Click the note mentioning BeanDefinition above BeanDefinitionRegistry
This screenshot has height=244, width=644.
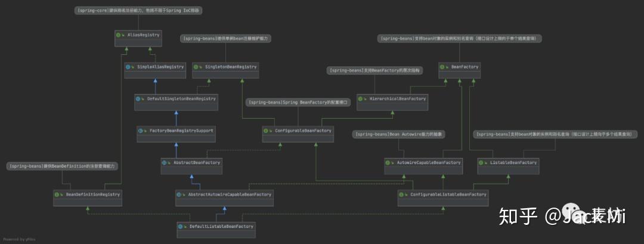(63, 166)
